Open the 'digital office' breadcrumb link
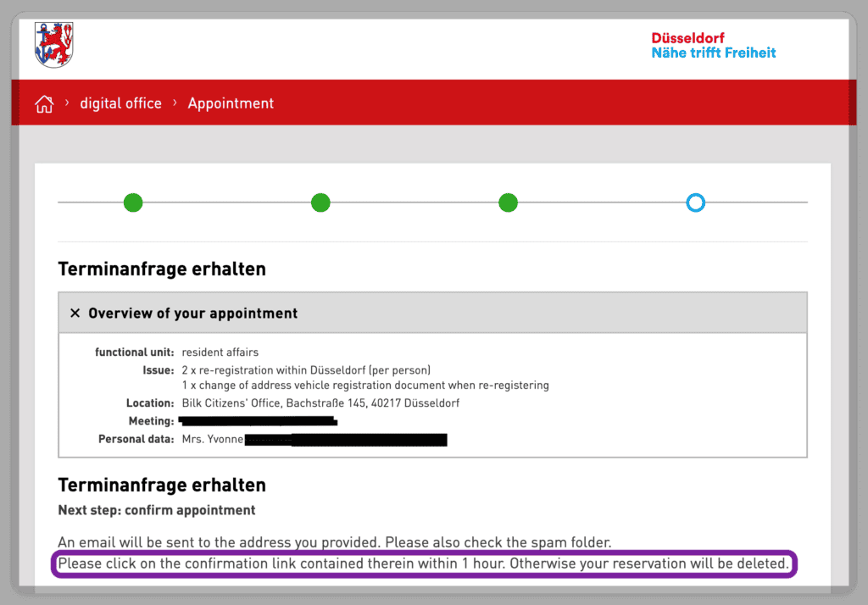The width and height of the screenshot is (868, 605). point(120,103)
